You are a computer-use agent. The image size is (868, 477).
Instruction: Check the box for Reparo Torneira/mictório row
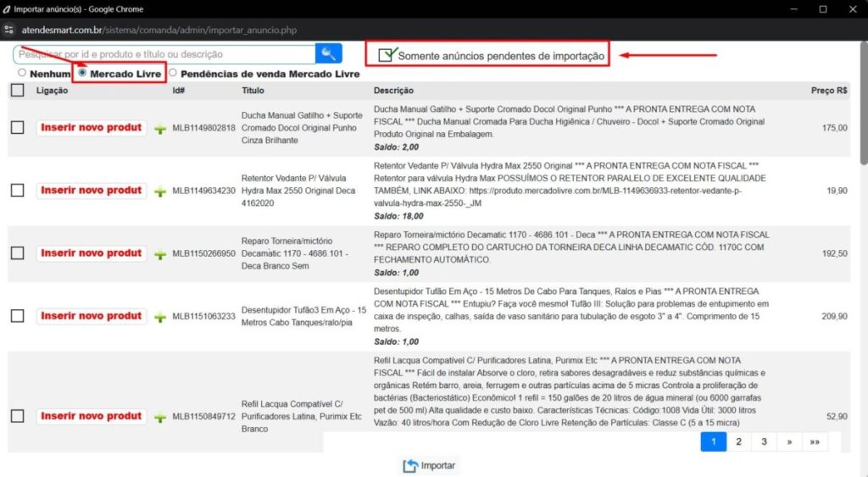pyautogui.click(x=17, y=252)
